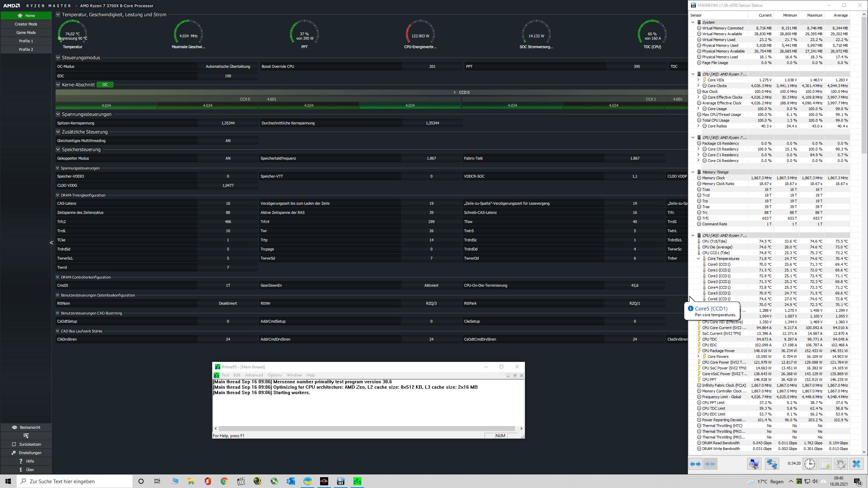Screen dimensions: 868x488
Task: Open Google Chrome from taskbar
Action: (x=224, y=481)
